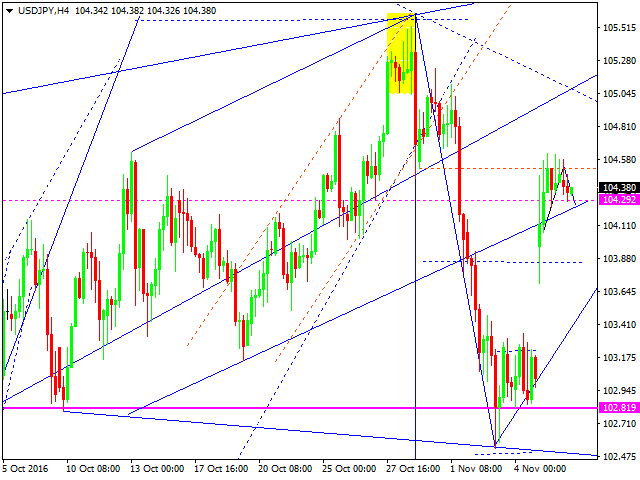Screen dimensions: 640x480
Task: Click the 27 Oct 16:00 date label
Action: click(x=413, y=469)
